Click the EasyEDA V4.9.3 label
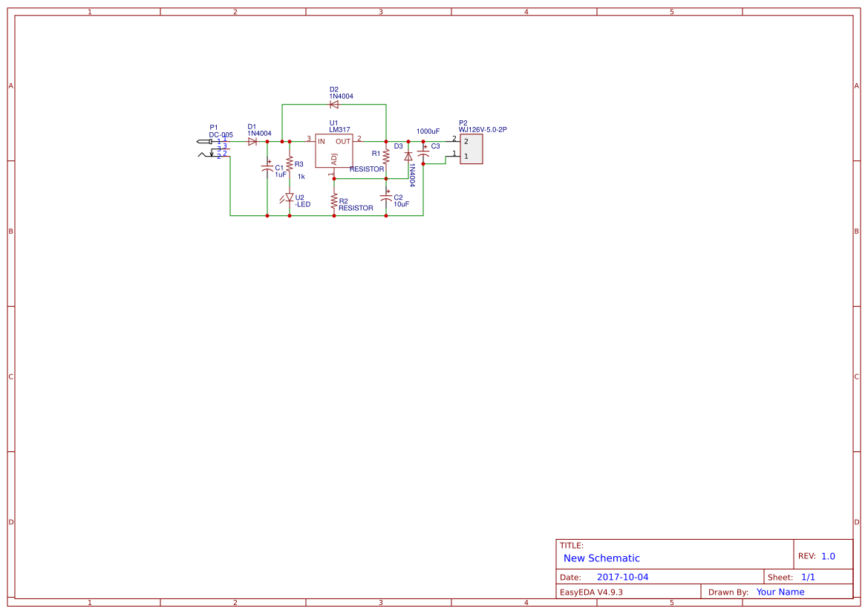The image size is (868, 614). pos(593,592)
